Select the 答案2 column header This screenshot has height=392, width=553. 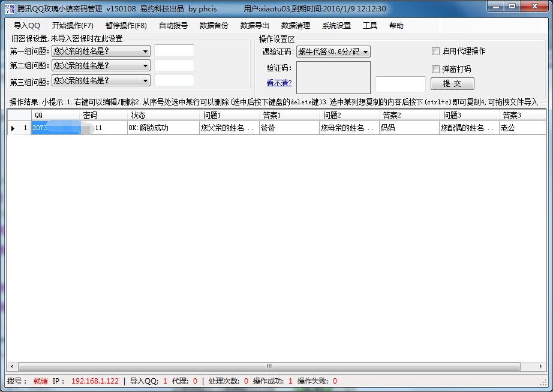coord(410,115)
